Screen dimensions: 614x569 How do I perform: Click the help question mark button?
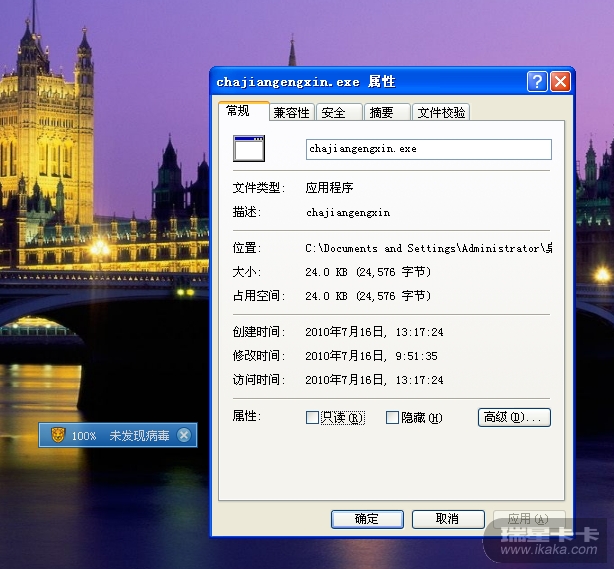click(537, 82)
